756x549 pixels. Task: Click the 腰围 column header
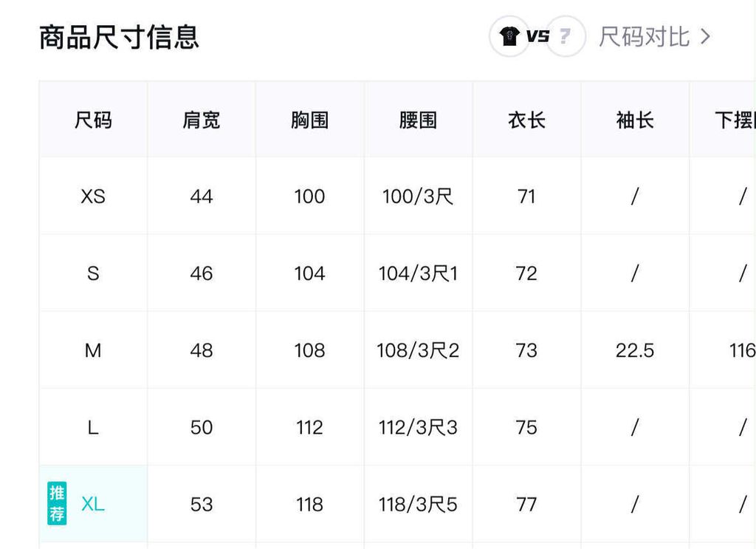click(x=418, y=120)
